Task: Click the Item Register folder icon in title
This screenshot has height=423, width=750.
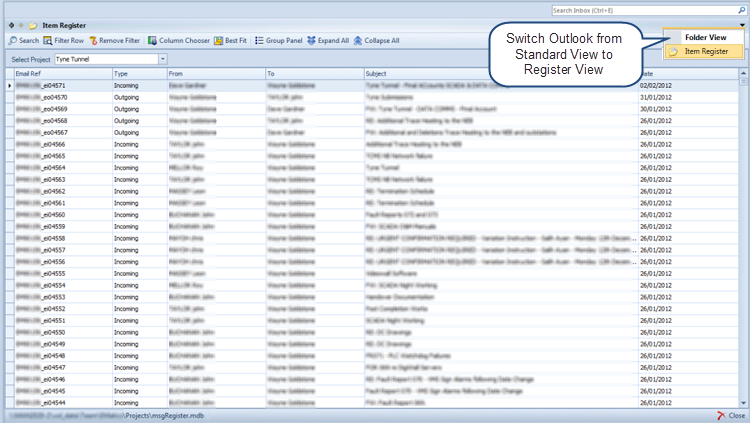Action: click(33, 25)
